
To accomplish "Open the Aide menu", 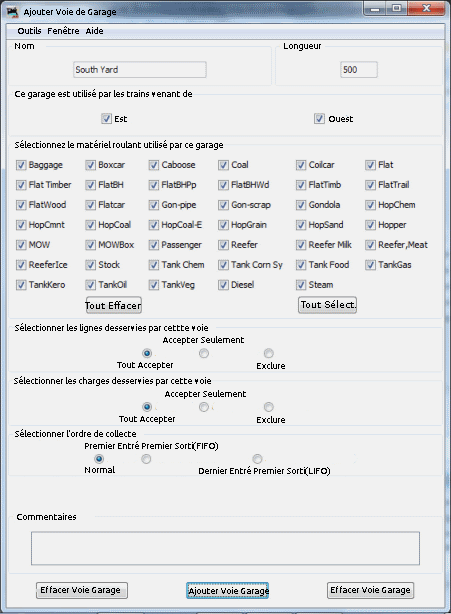I will point(94,31).
